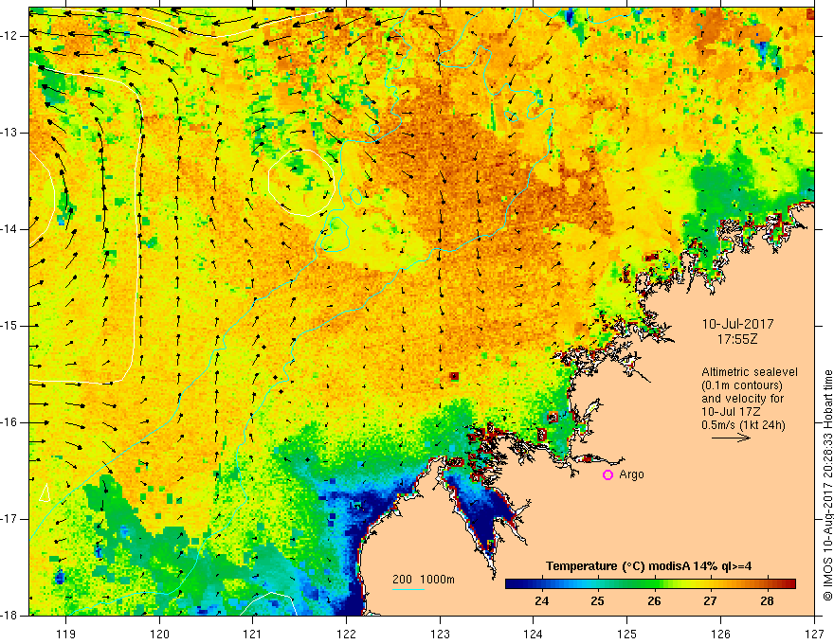Click latitude axis label '-18'
The height and width of the screenshot is (644, 834).
coord(10,616)
